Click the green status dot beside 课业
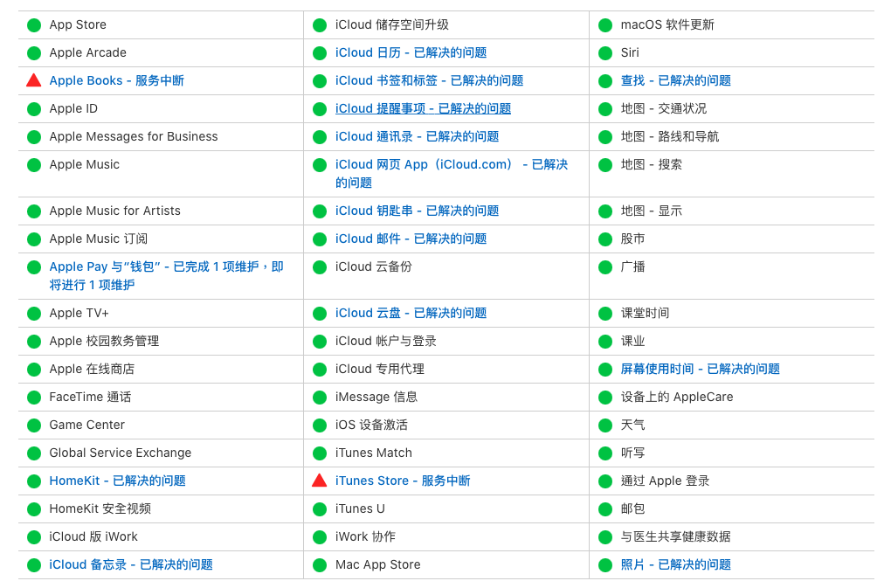The height and width of the screenshot is (588, 891). [x=605, y=341]
